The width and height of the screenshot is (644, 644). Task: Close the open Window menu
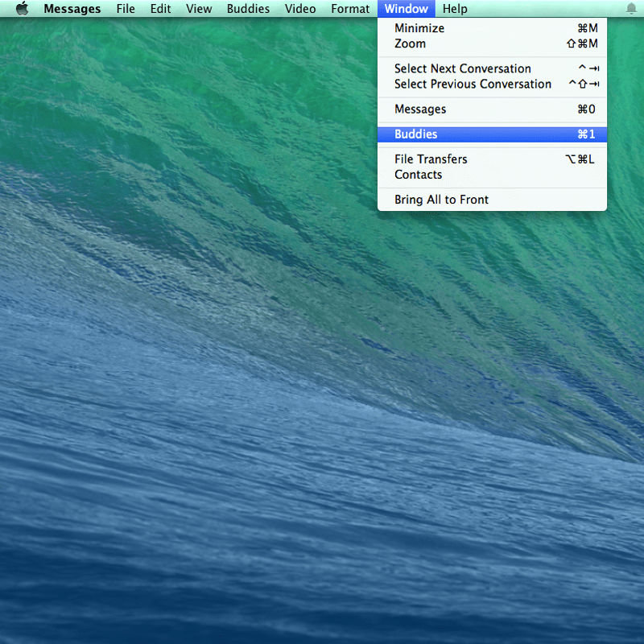tap(406, 9)
